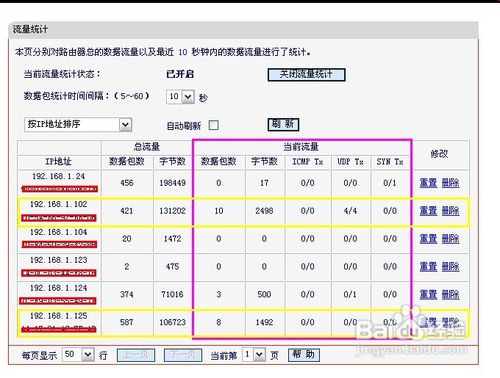The image size is (500, 378).
Task: Click IP address 192.168.1.24
Action: tap(58, 176)
